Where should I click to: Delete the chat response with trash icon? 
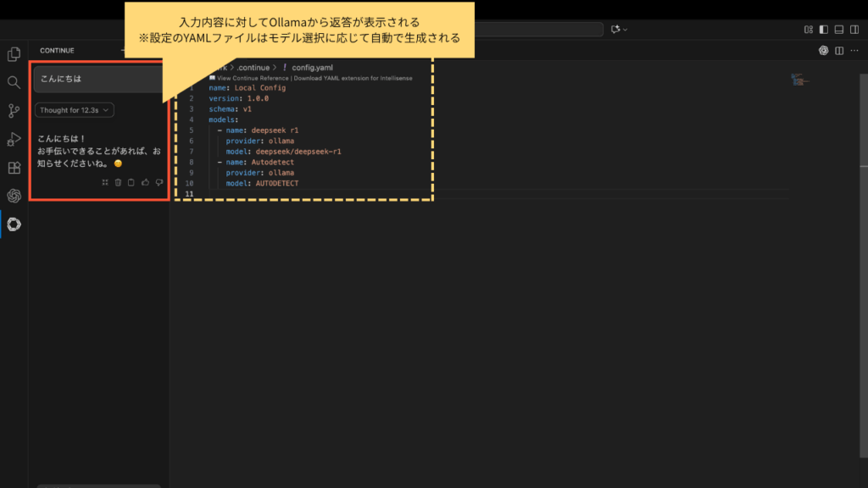point(118,182)
